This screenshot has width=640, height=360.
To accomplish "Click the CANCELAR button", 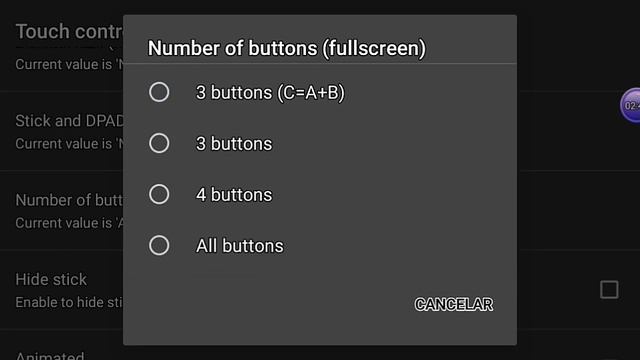I will pyautogui.click(x=453, y=304).
